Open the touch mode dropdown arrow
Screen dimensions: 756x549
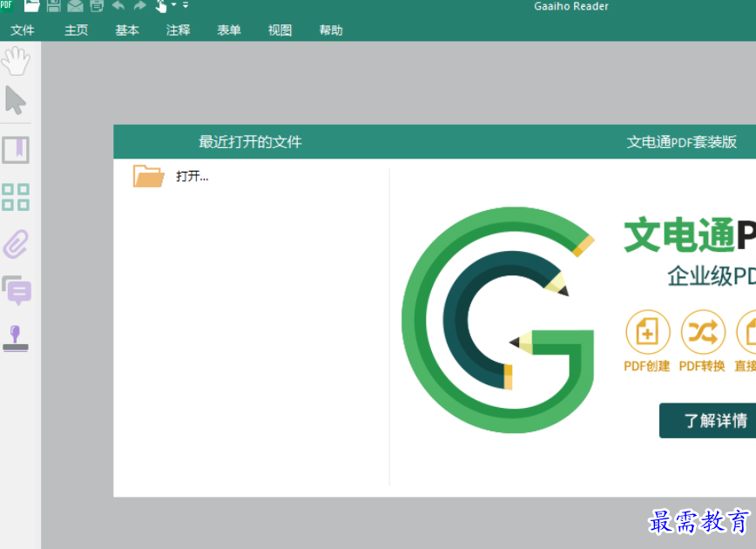173,5
